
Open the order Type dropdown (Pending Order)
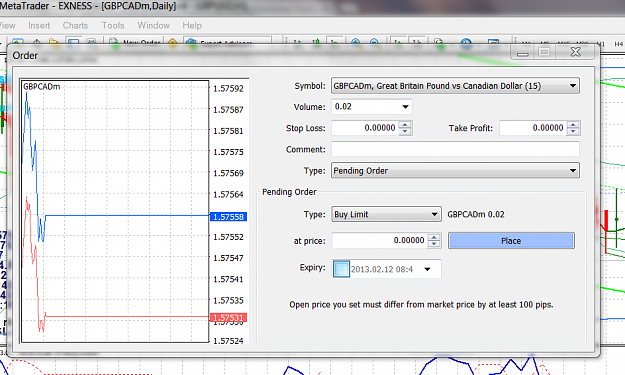455,171
